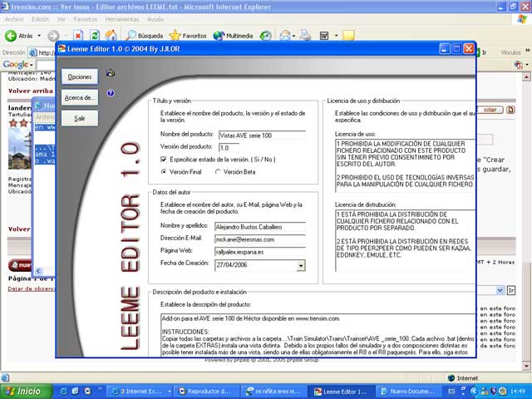The image size is (532, 399).
Task: Click the Dirección E-Mail input field
Action: (x=256, y=239)
